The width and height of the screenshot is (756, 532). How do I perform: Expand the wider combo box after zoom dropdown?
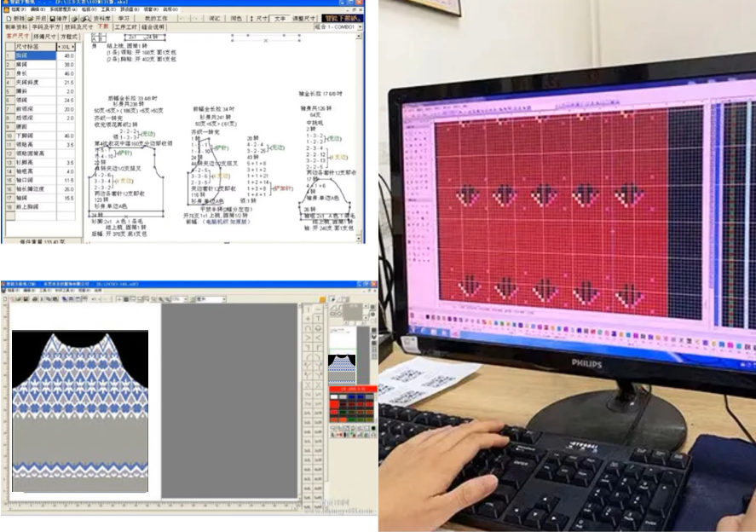click(223, 299)
